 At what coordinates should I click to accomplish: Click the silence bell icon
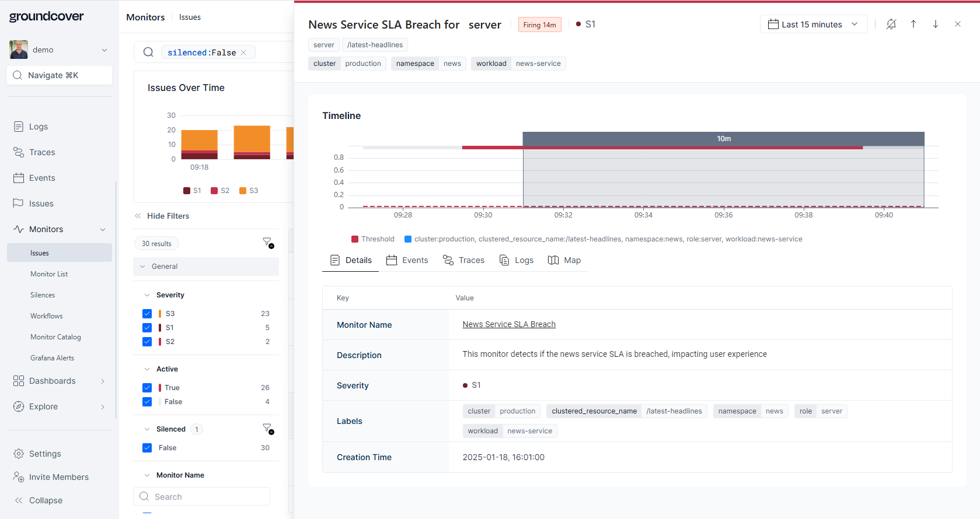click(x=891, y=24)
